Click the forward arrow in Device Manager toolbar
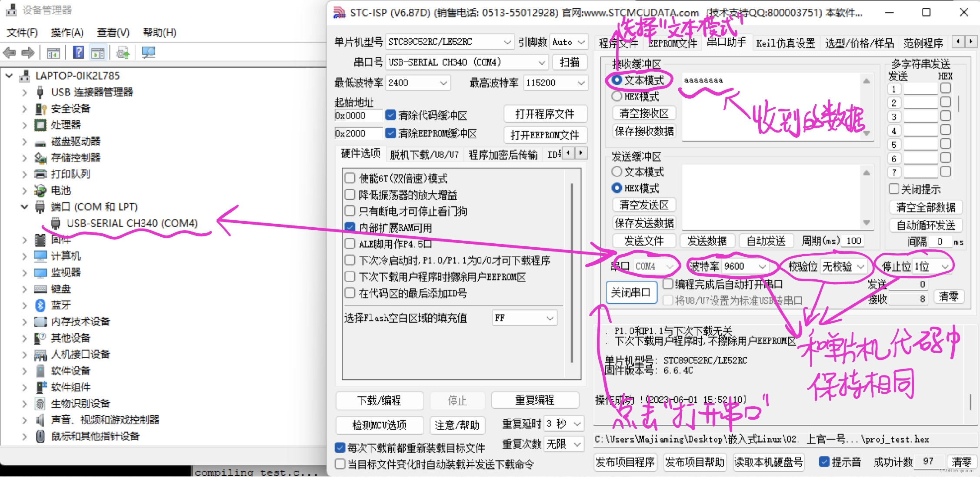 tap(28, 53)
